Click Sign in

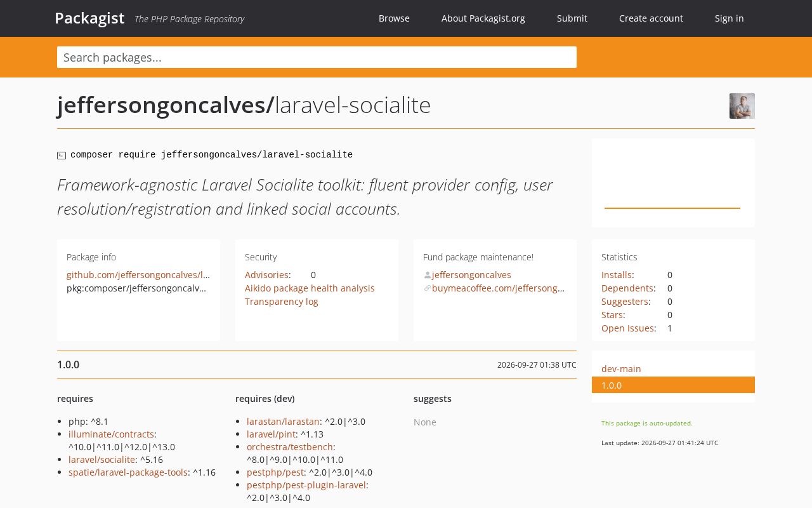pos(730,18)
